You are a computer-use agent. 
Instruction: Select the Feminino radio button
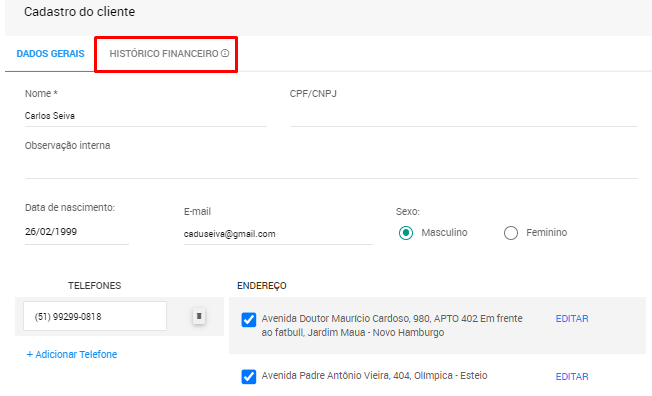click(x=511, y=233)
